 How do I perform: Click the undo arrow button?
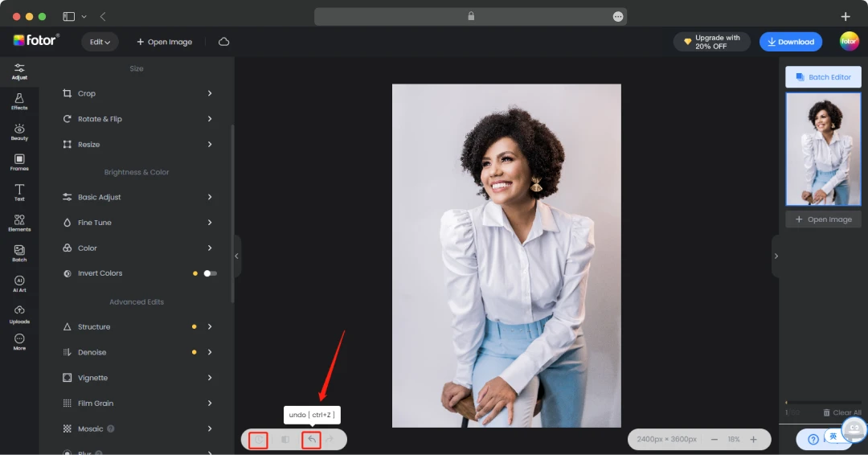point(312,440)
